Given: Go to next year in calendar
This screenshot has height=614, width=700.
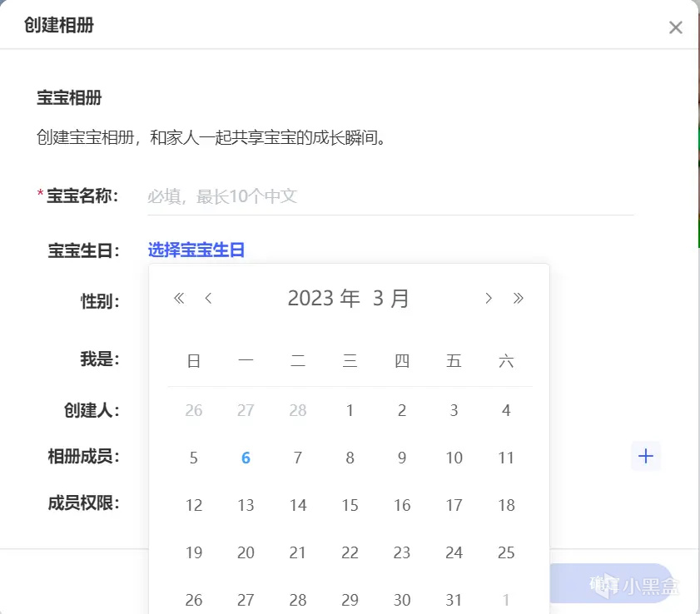Looking at the screenshot, I should 518,298.
